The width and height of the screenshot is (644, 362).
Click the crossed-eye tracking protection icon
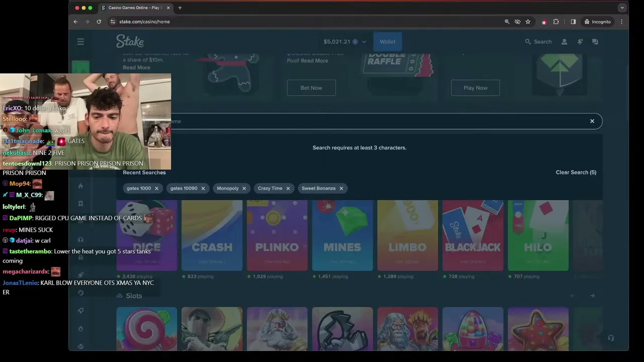tap(517, 22)
